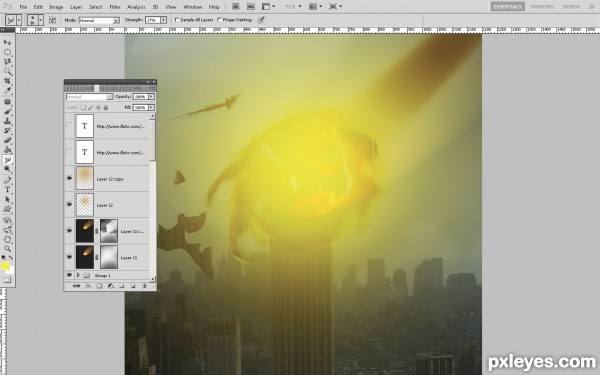The width and height of the screenshot is (600, 375).
Task: Hide the Layer 12 layer
Action: [x=69, y=205]
